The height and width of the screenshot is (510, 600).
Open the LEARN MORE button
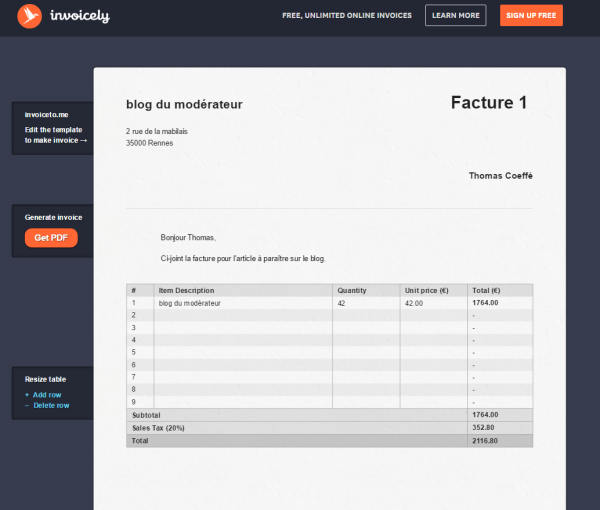click(455, 15)
